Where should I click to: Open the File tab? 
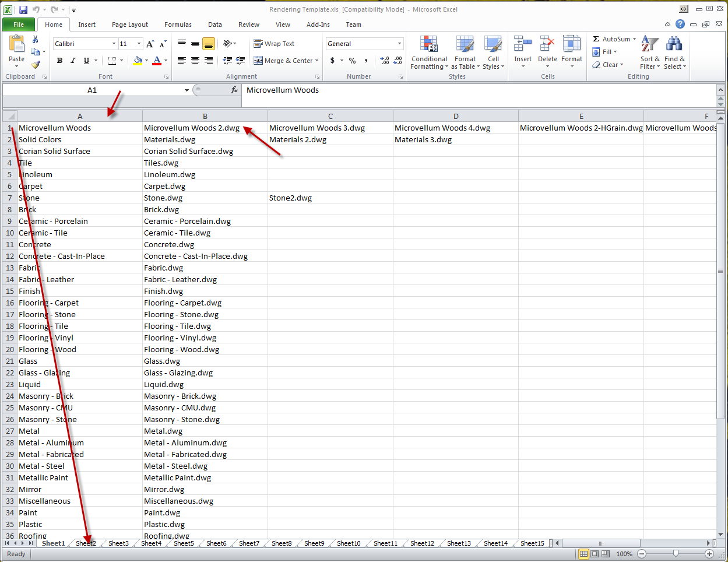[19, 24]
